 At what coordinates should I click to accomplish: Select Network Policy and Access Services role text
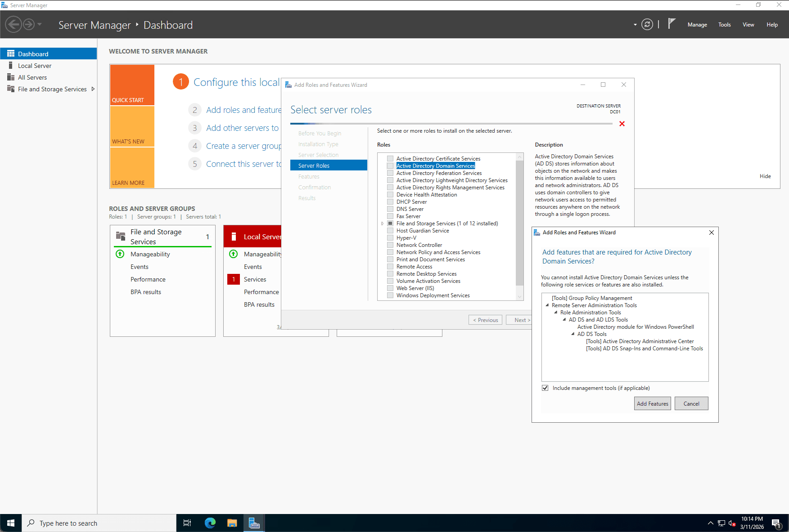pyautogui.click(x=438, y=252)
